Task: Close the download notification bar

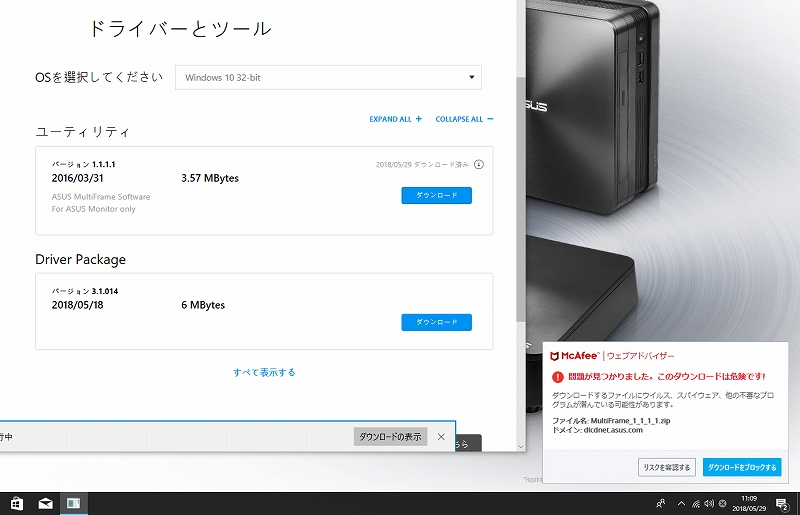Action: [441, 437]
